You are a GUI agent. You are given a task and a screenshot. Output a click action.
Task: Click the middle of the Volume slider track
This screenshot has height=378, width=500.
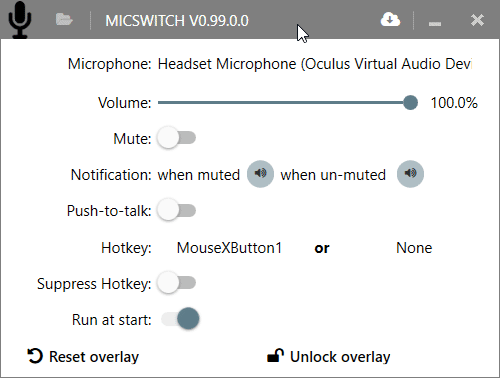click(x=284, y=102)
